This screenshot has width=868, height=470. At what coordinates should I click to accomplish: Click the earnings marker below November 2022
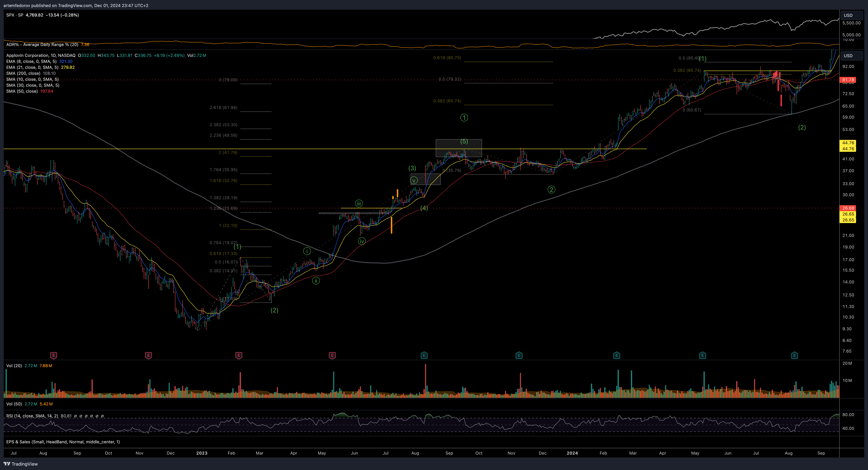point(148,355)
